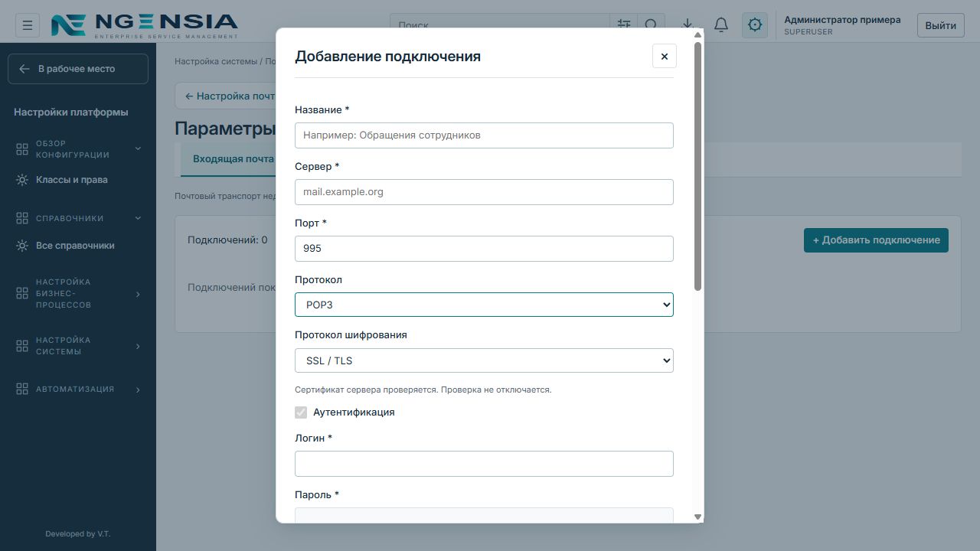Switch to the Входящая почта tab
This screenshot has height=551, width=980.
point(234,159)
